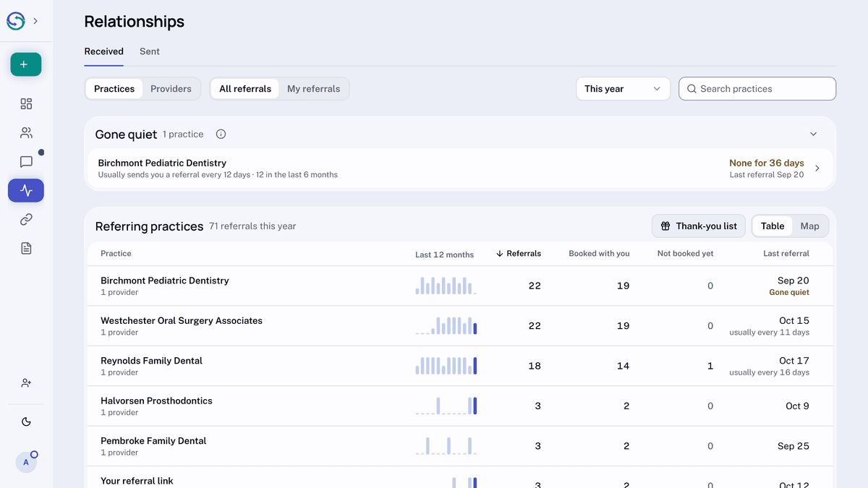This screenshot has height=488, width=868.
Task: Click 'usually every 11 days' text
Action: [769, 333]
